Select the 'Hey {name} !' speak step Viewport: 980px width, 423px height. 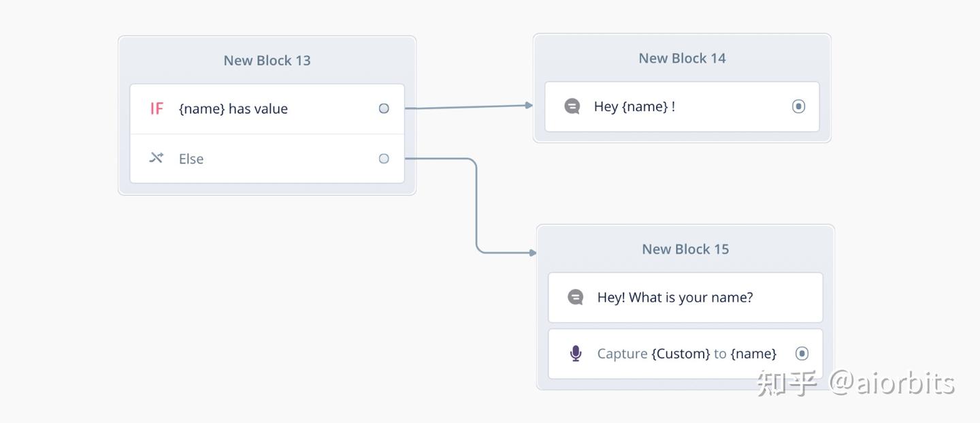point(634,106)
